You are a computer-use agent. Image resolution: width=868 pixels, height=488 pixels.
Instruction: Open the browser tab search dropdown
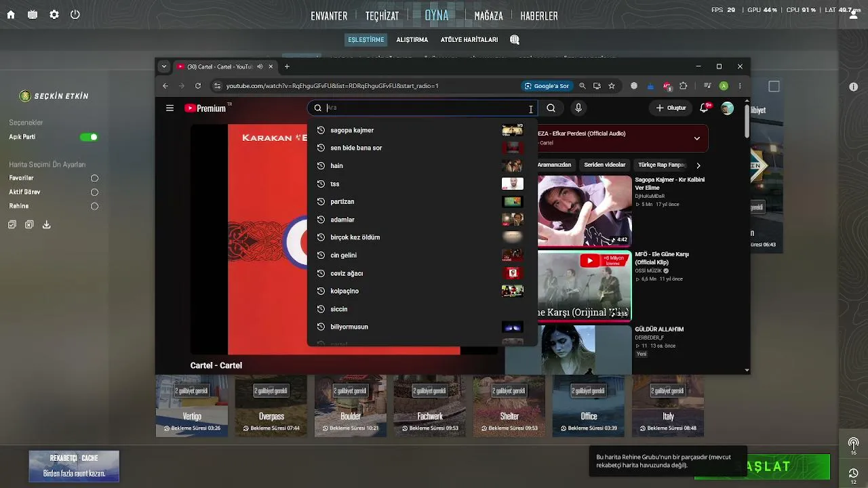pos(164,66)
